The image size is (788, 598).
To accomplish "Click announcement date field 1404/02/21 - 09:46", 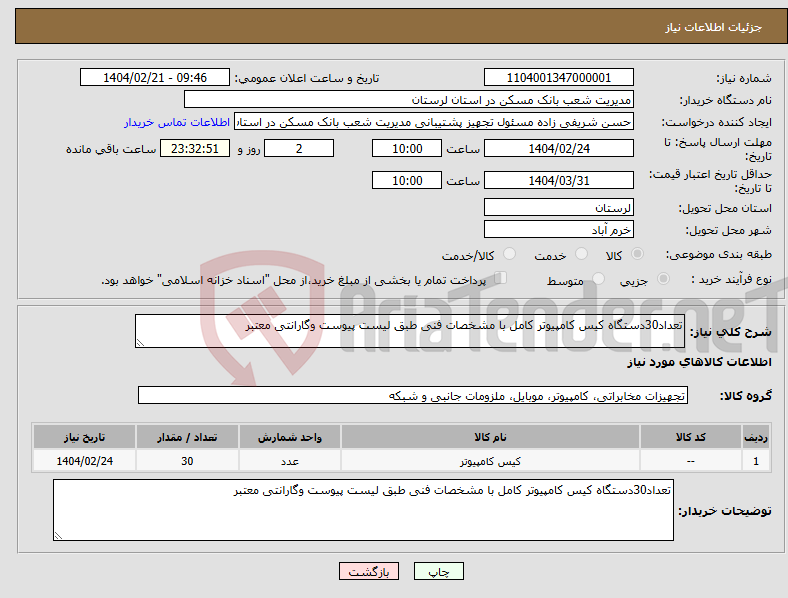I will (155, 77).
